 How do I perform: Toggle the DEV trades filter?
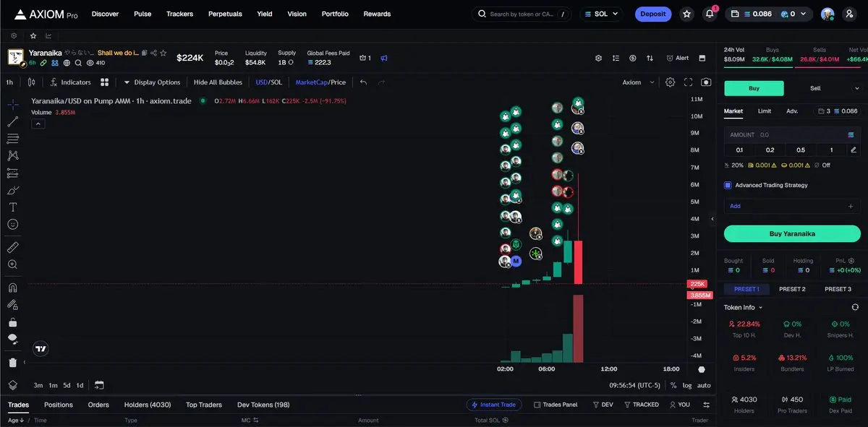click(603, 405)
